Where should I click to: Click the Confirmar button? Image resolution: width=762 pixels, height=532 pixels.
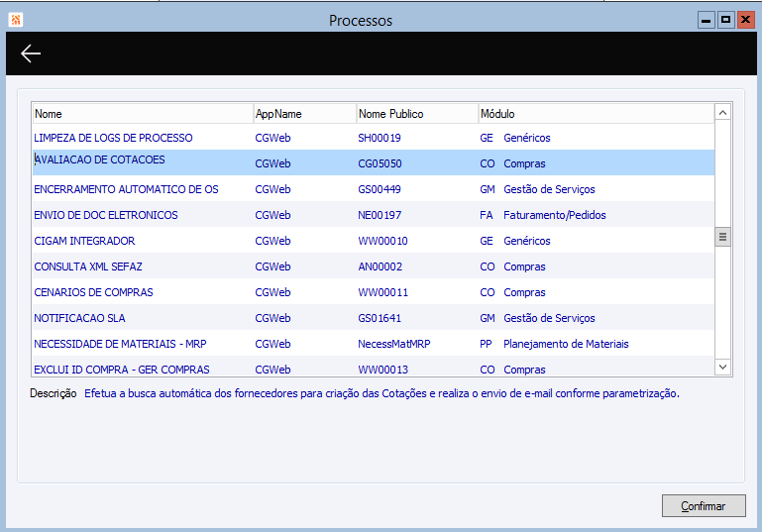tap(704, 506)
